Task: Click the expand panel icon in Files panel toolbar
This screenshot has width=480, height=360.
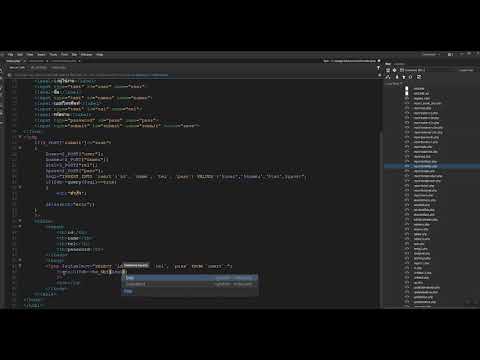Action: click(x=419, y=77)
